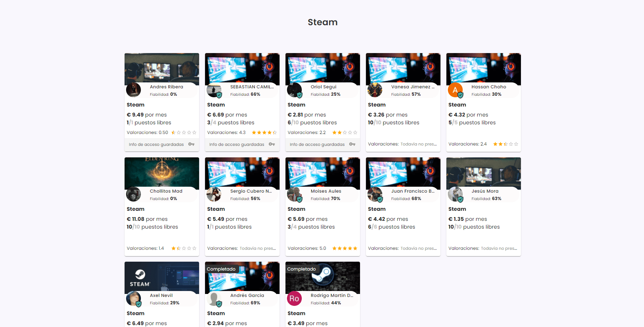The image size is (644, 327).
Task: Click the name Andres Ribera
Action: (166, 87)
